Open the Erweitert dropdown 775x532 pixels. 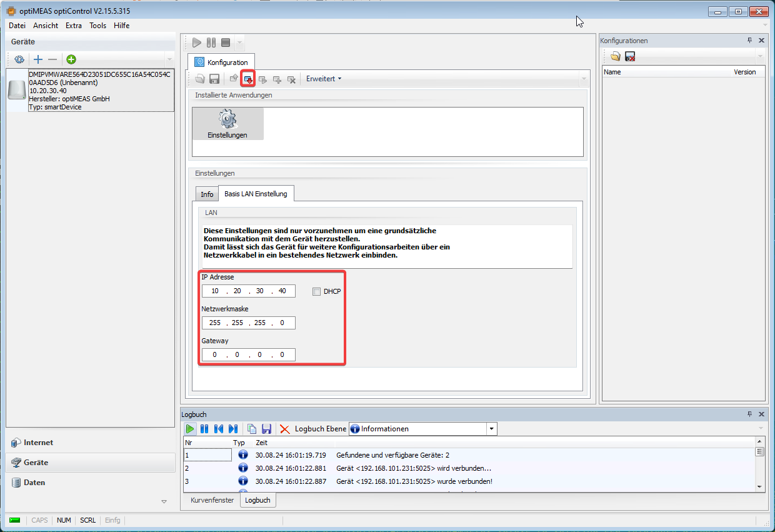coord(324,79)
